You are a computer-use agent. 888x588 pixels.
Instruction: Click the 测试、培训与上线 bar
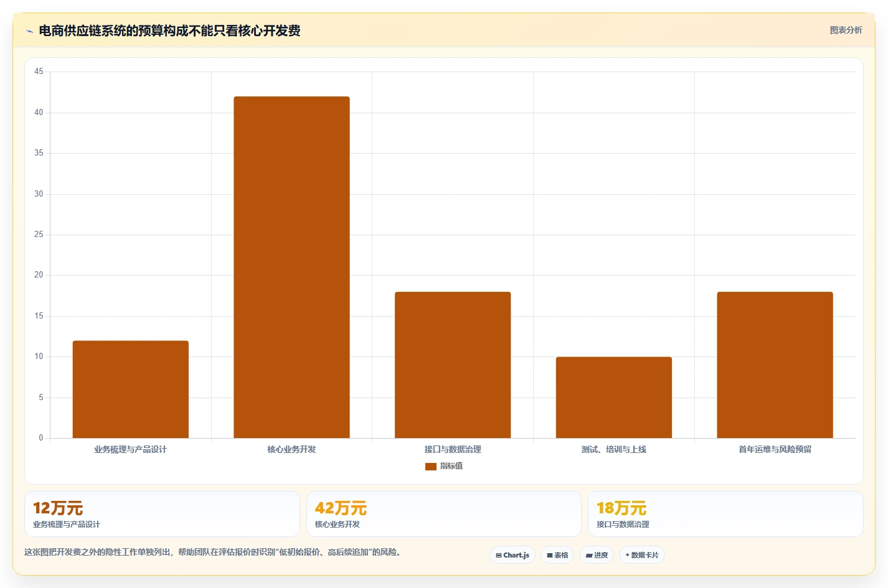point(614,398)
